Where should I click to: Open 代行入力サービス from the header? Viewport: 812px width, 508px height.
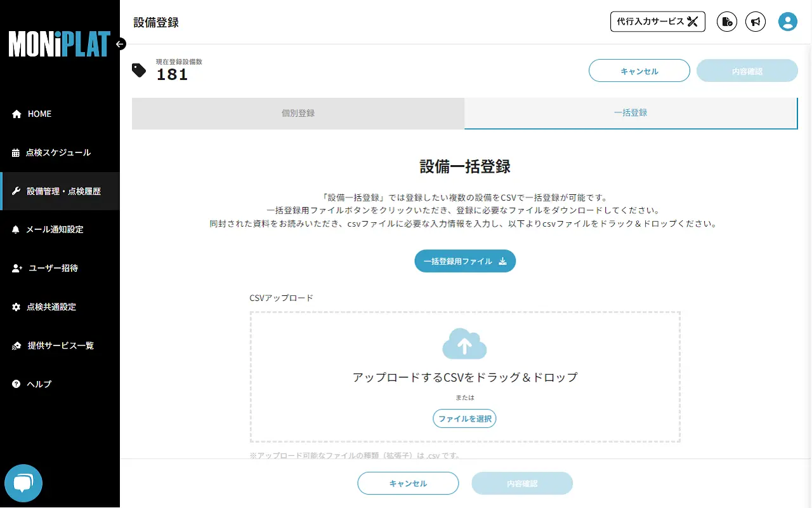point(657,21)
